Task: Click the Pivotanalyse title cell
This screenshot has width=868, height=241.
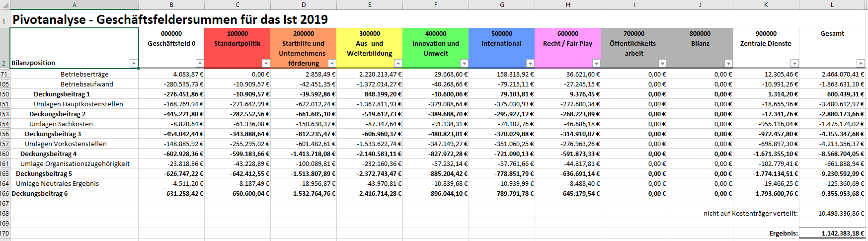Action: (x=170, y=19)
